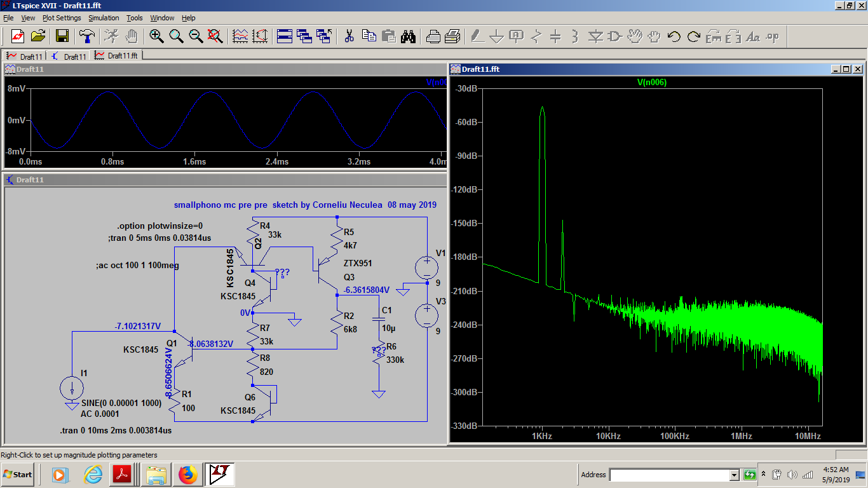Click the volume speaker tray icon
The image size is (868, 488).
tap(792, 475)
